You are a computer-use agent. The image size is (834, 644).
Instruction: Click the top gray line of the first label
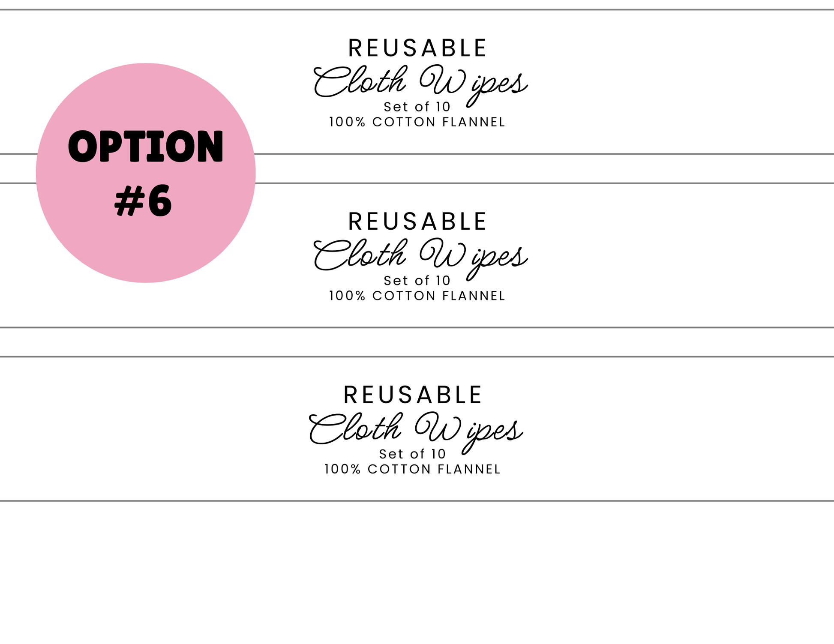tap(417, 9)
